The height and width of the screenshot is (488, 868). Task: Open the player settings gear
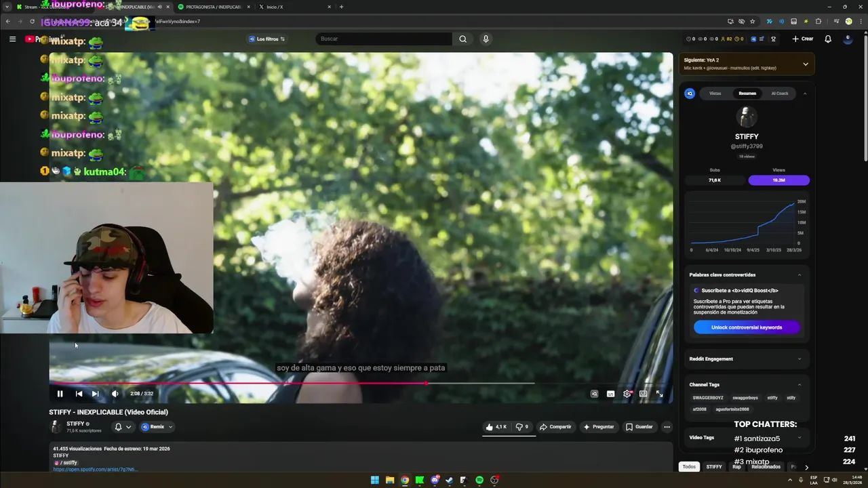point(627,394)
